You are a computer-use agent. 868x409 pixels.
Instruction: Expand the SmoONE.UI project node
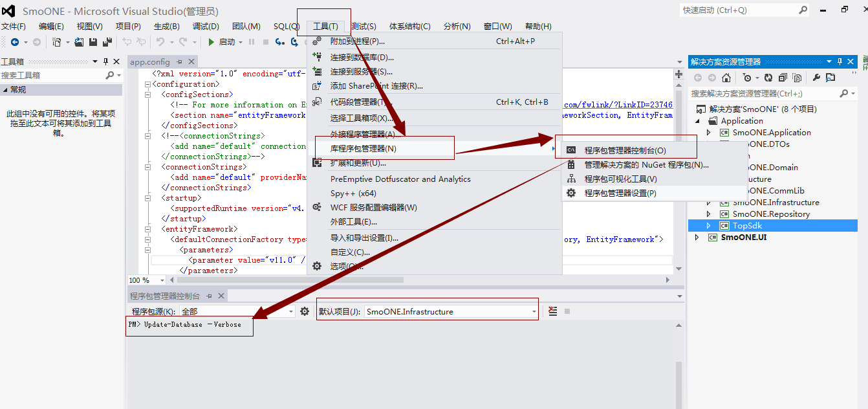697,238
